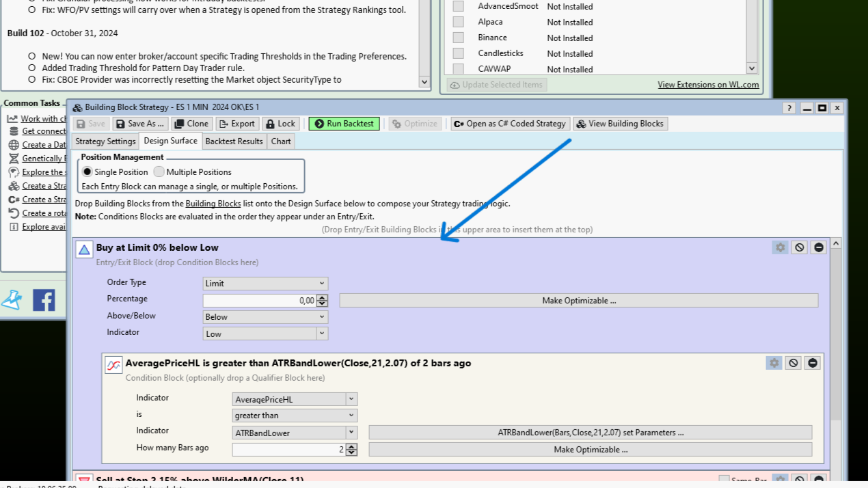Check the Alpaca extension checkbox

click(x=458, y=22)
